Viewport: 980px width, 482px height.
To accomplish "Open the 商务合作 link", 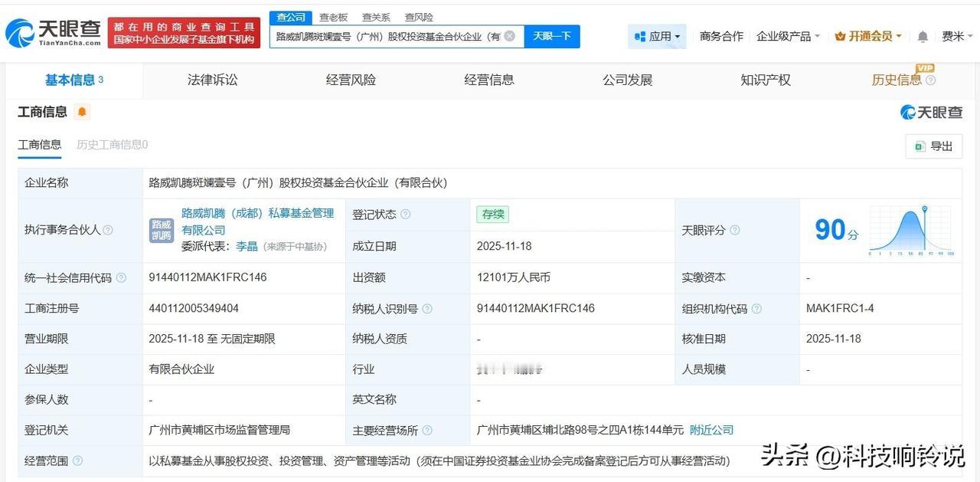I will (x=721, y=36).
